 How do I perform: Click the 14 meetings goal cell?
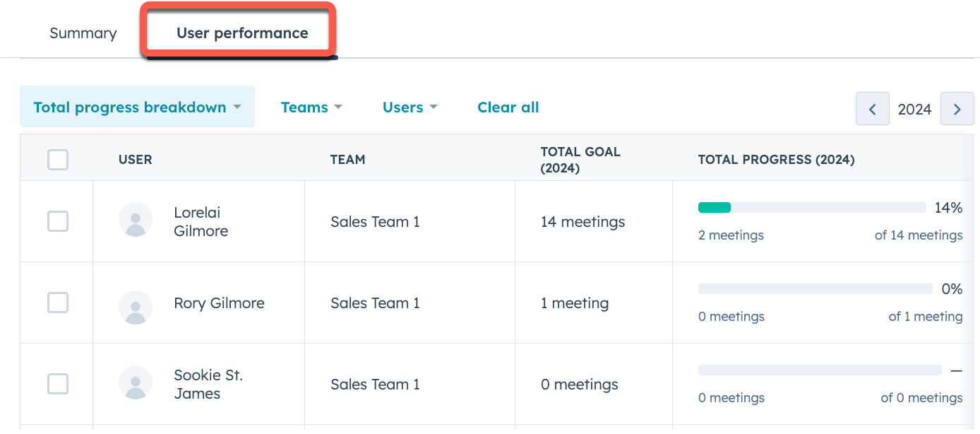[x=582, y=222]
